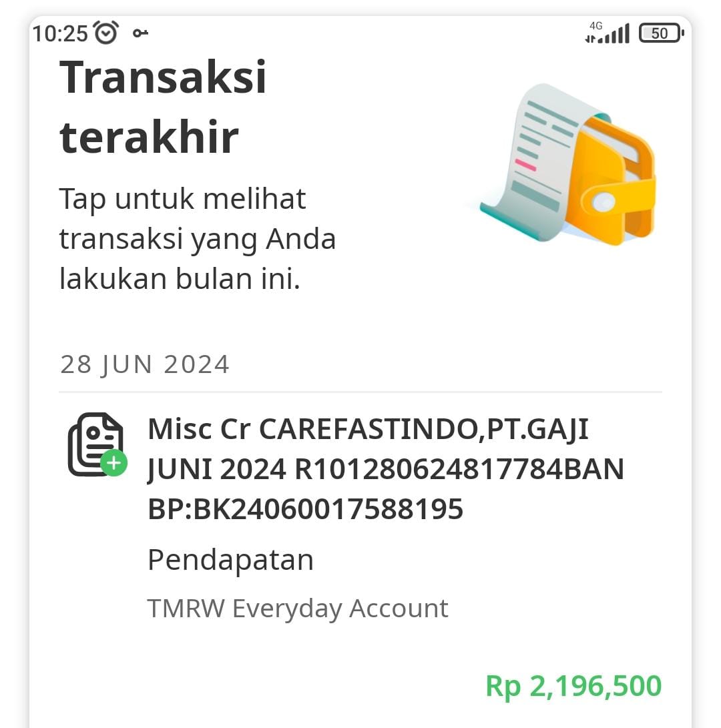Tap the income transaction document icon
This screenshot has height=728, width=721.
pyautogui.click(x=97, y=444)
